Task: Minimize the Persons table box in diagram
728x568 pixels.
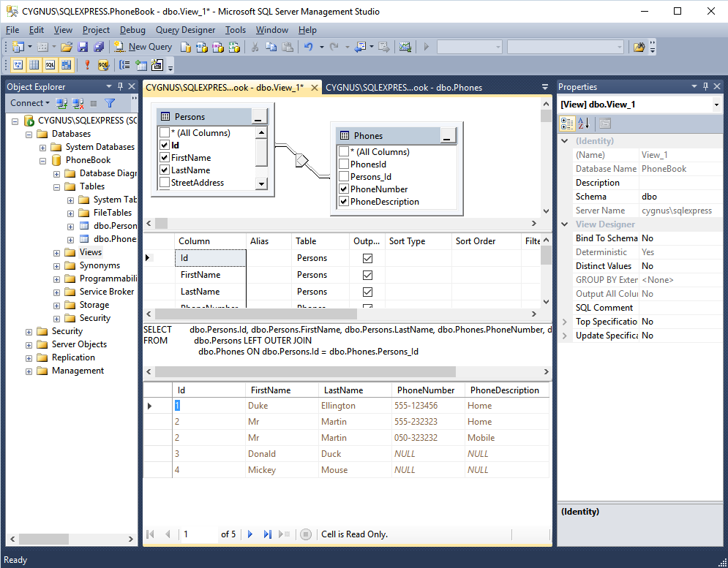Action: tap(259, 116)
